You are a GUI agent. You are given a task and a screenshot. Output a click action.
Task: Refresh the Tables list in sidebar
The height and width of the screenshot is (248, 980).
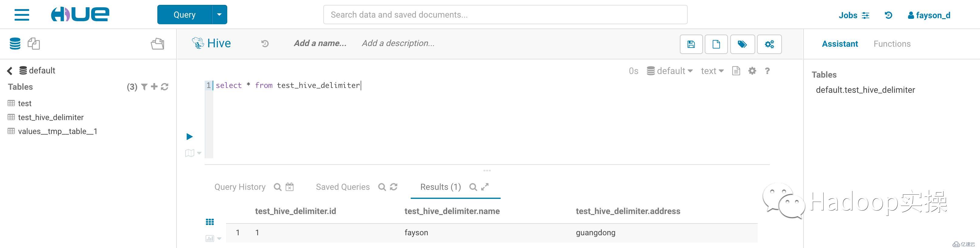pyautogui.click(x=165, y=87)
